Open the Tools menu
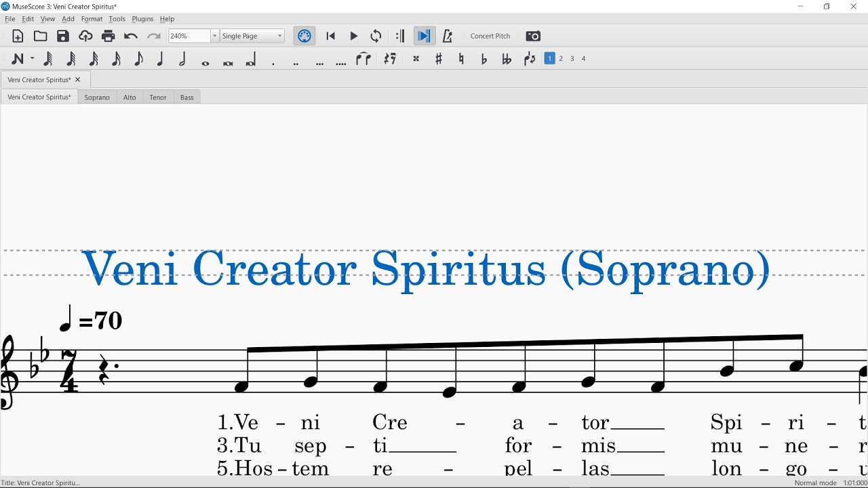Screen dimensions: 868x488 pos(117,19)
